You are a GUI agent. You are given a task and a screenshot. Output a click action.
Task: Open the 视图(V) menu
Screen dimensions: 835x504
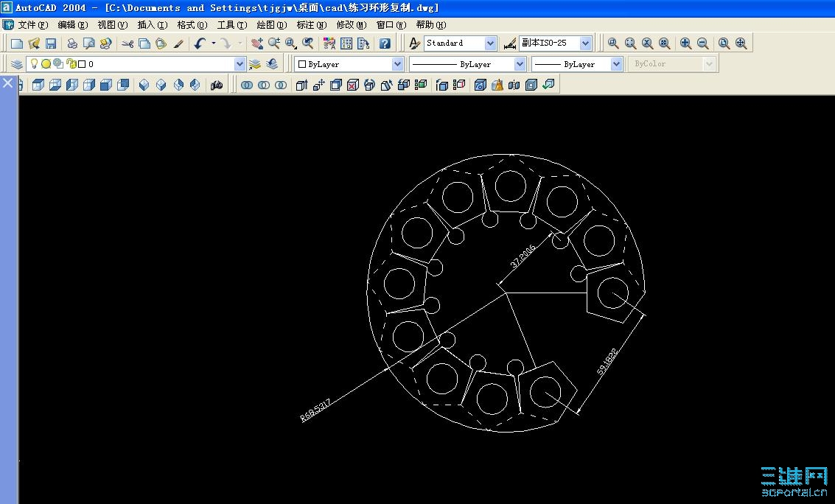tap(112, 25)
